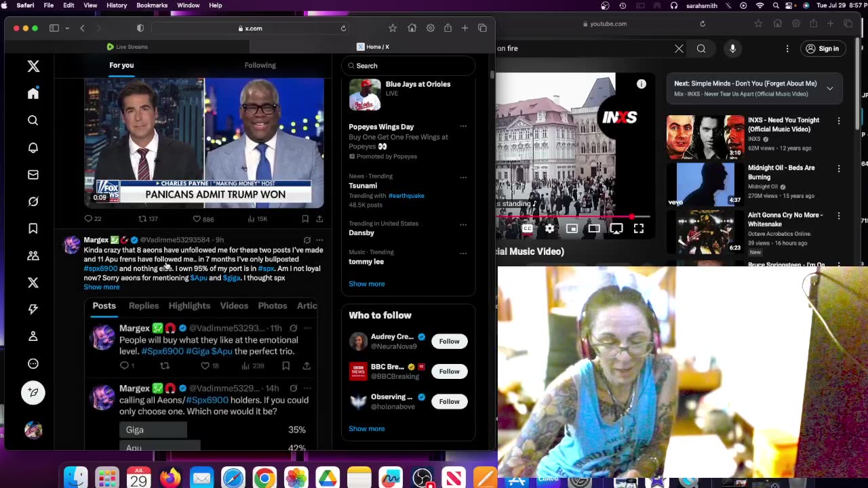
Task: Expand Margex post with Show more
Action: coord(102,287)
